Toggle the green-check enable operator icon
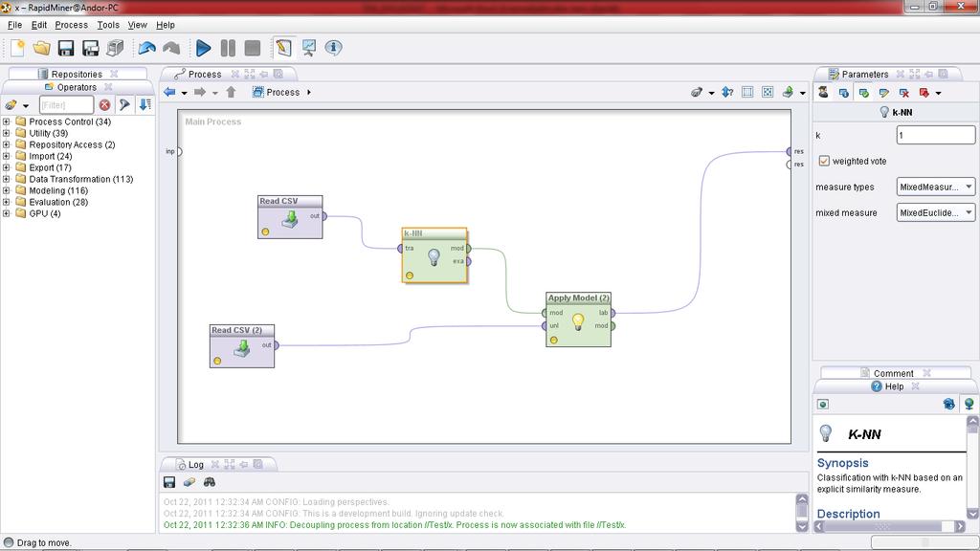 click(x=864, y=93)
